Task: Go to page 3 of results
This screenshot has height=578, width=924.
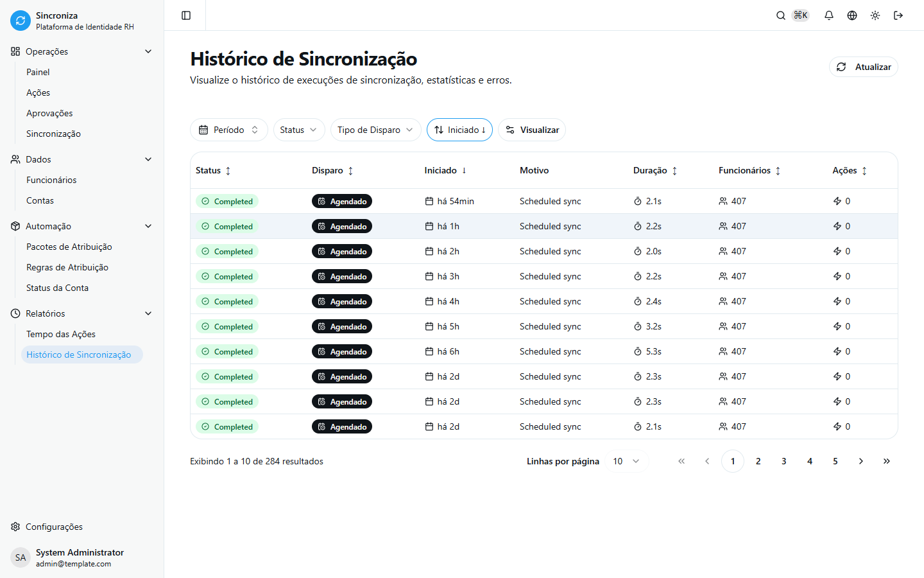Action: [x=783, y=461]
